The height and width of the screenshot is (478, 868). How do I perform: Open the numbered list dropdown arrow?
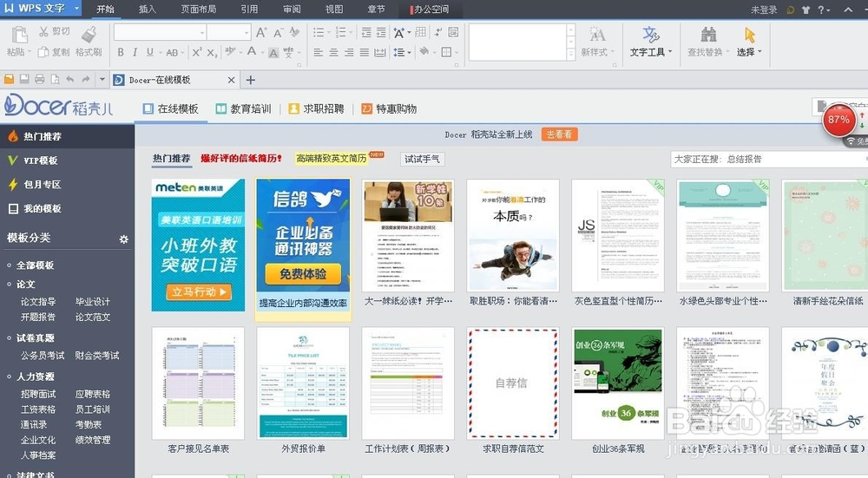pyautogui.click(x=351, y=33)
